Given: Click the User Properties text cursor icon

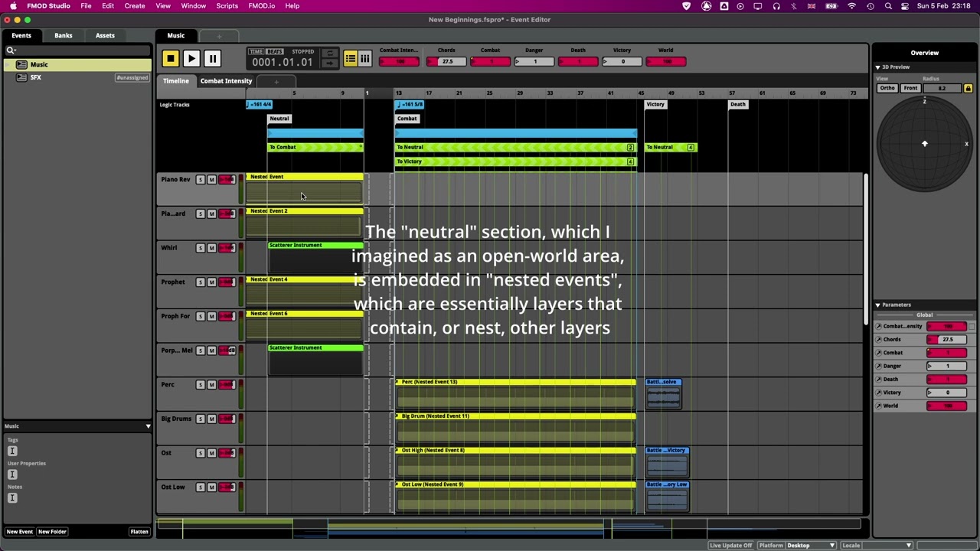Looking at the screenshot, I should pos(12,474).
